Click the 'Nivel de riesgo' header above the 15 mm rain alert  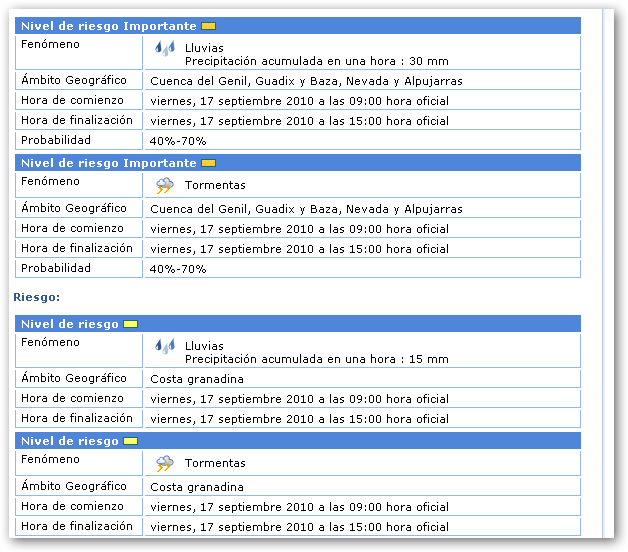click(x=70, y=324)
